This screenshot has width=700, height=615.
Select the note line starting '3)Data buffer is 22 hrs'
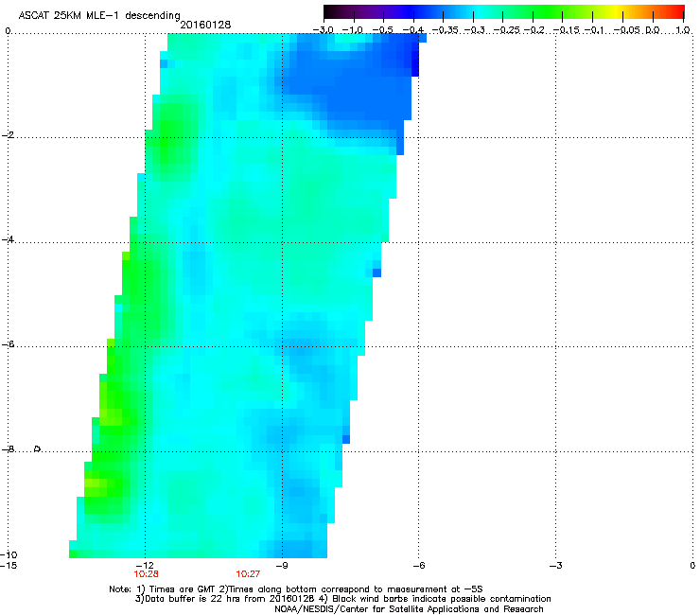[x=342, y=599]
